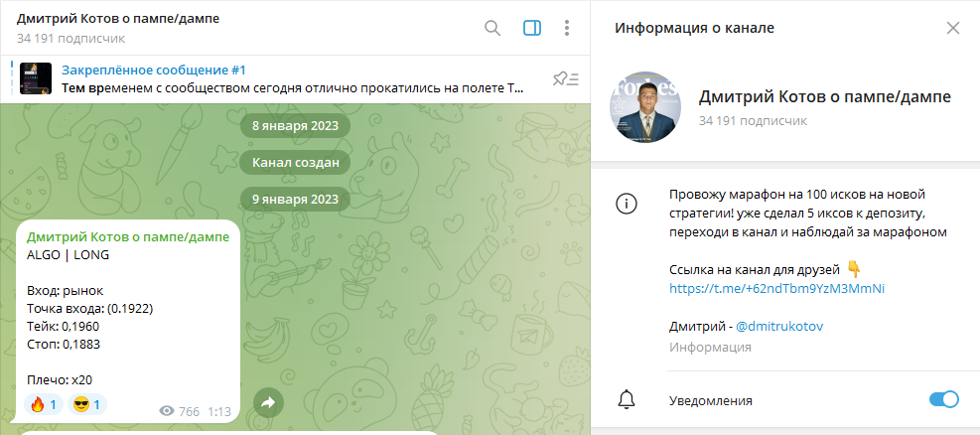
Task: Click the subscriber count in info panel
Action: [x=753, y=120]
